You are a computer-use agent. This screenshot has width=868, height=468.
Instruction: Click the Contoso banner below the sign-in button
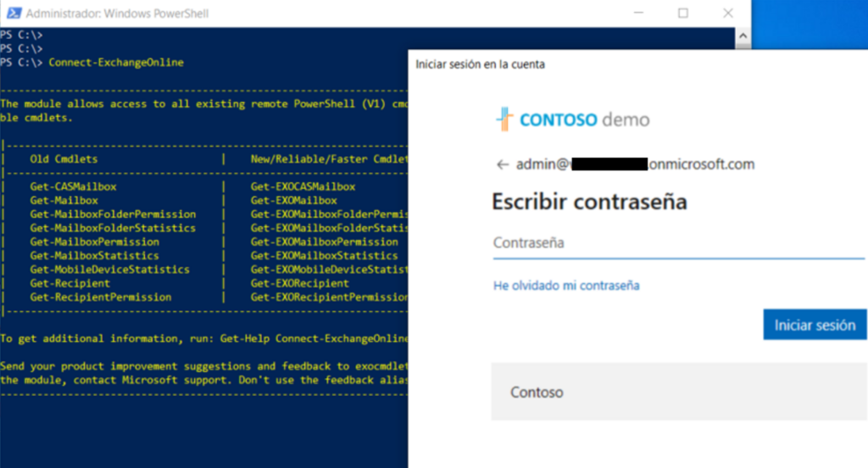coord(678,393)
